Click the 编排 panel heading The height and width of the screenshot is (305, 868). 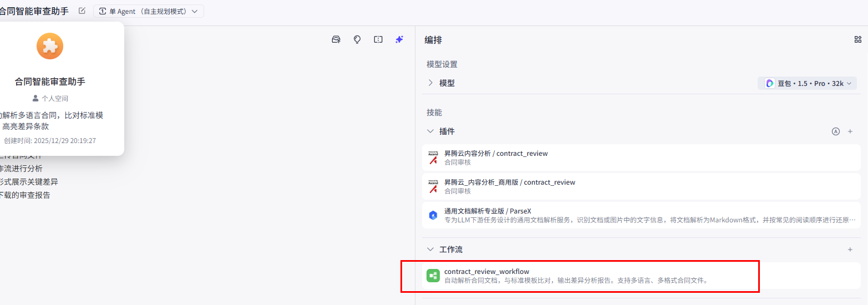(433, 40)
